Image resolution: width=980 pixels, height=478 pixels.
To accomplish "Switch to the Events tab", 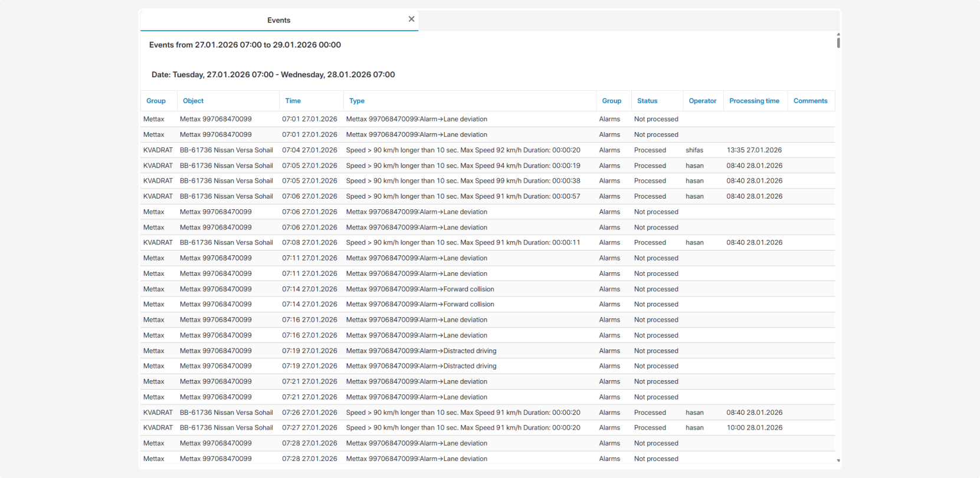I will pos(278,20).
